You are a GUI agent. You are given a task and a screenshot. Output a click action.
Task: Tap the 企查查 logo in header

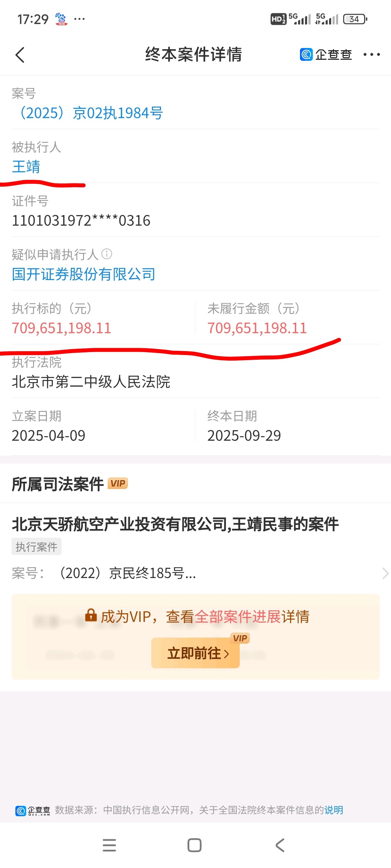click(326, 54)
